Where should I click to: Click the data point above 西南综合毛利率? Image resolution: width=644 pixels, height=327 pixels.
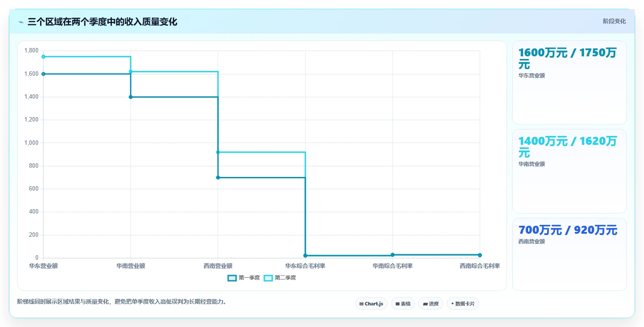pos(480,255)
